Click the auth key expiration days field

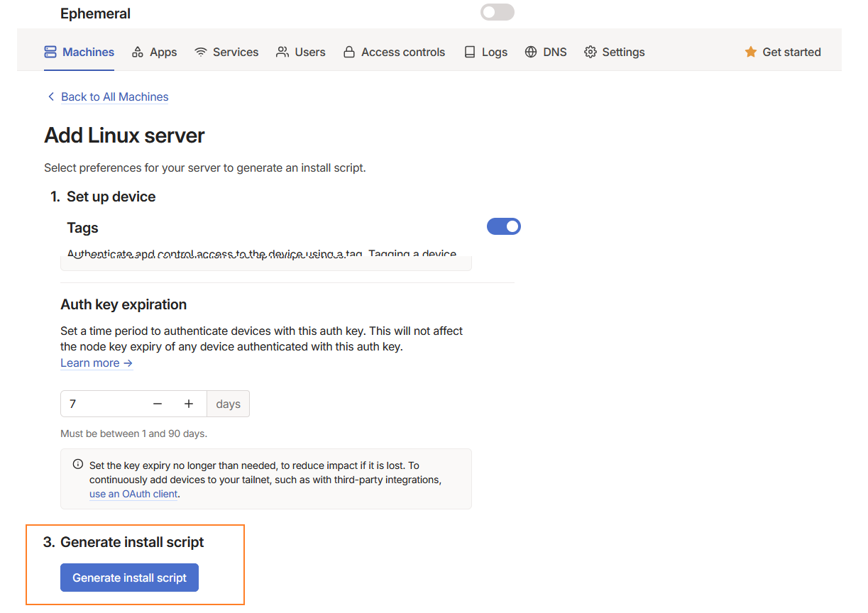tap(103, 404)
